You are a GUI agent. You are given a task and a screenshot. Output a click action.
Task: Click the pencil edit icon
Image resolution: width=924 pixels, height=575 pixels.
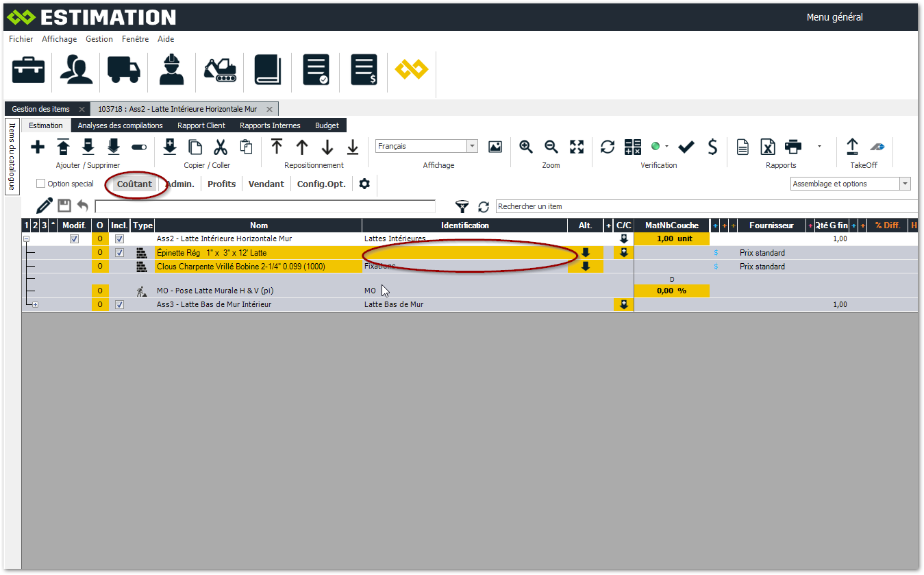tap(45, 206)
